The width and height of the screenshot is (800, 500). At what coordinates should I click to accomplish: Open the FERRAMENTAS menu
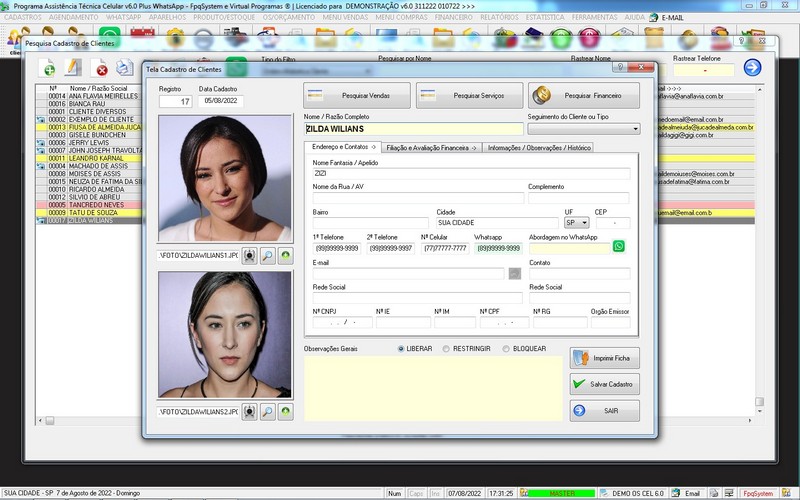click(594, 17)
